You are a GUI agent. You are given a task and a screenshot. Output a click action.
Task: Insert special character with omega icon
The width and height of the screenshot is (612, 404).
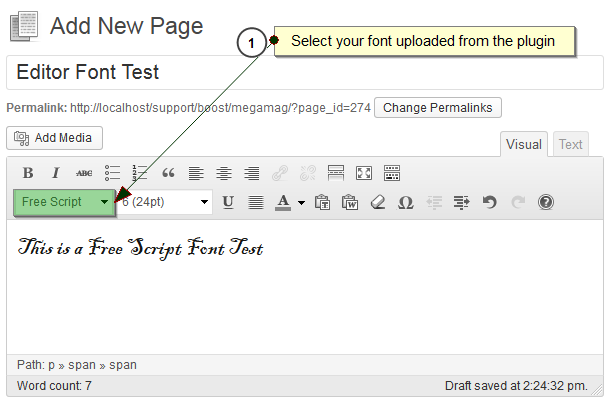(405, 202)
